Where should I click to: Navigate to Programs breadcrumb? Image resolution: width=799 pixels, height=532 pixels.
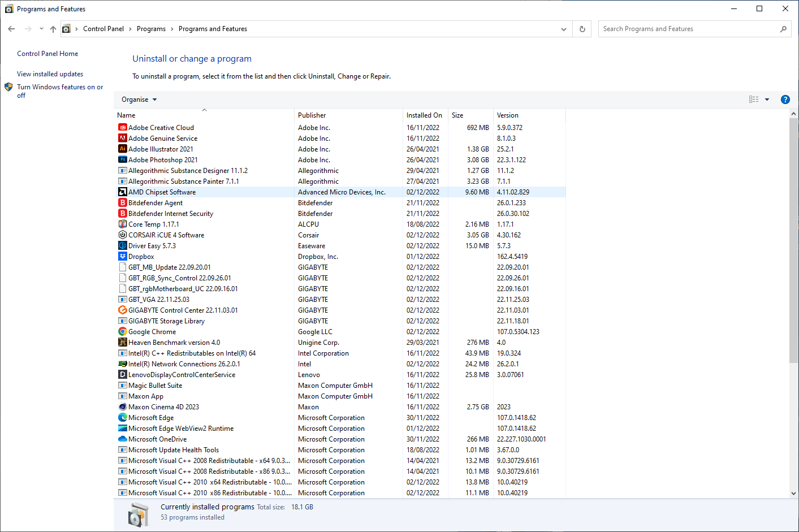[151, 29]
